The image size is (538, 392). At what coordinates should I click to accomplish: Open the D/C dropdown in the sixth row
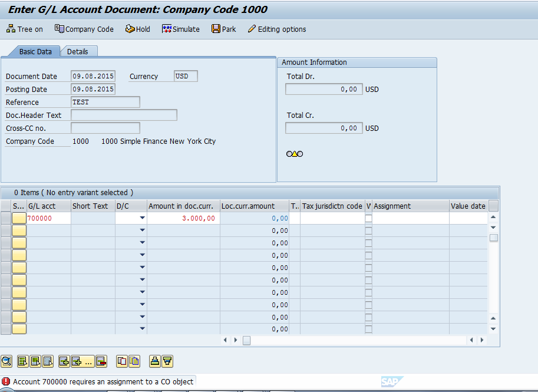[x=143, y=280]
